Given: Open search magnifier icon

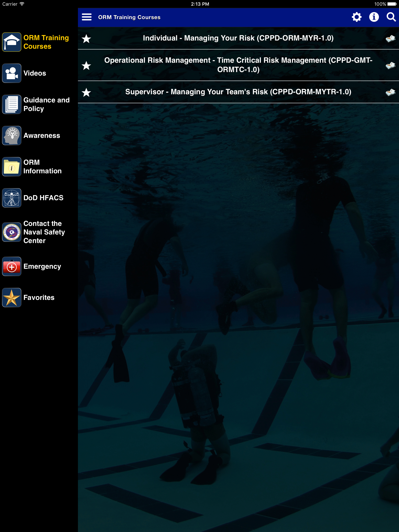Looking at the screenshot, I should click(x=391, y=17).
